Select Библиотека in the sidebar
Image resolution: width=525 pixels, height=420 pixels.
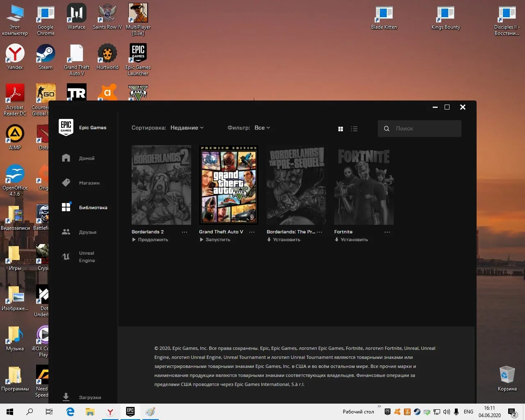(x=84, y=208)
